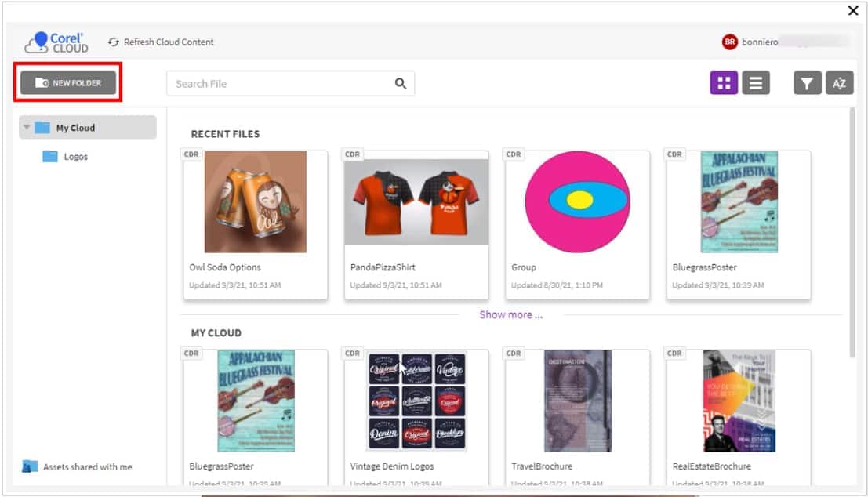Select the grid view icon

(x=723, y=82)
